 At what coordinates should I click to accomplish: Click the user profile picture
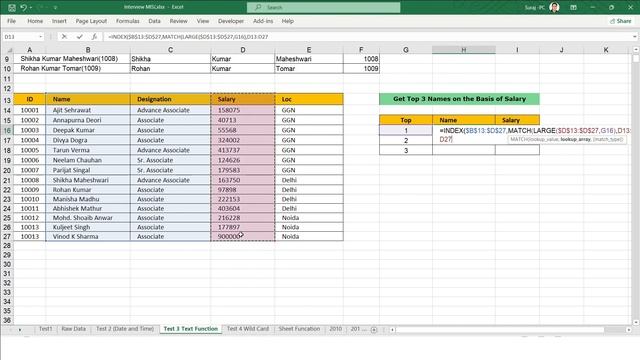(x=554, y=7)
